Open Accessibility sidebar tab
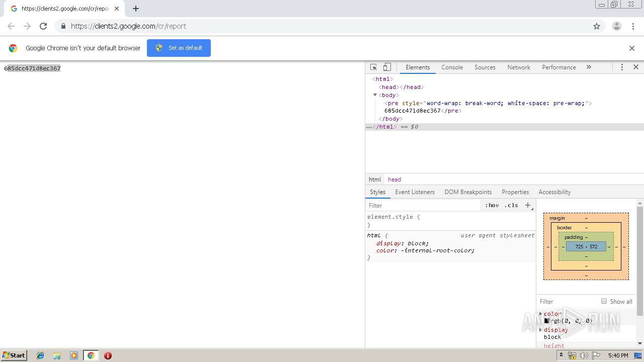 coord(554,192)
